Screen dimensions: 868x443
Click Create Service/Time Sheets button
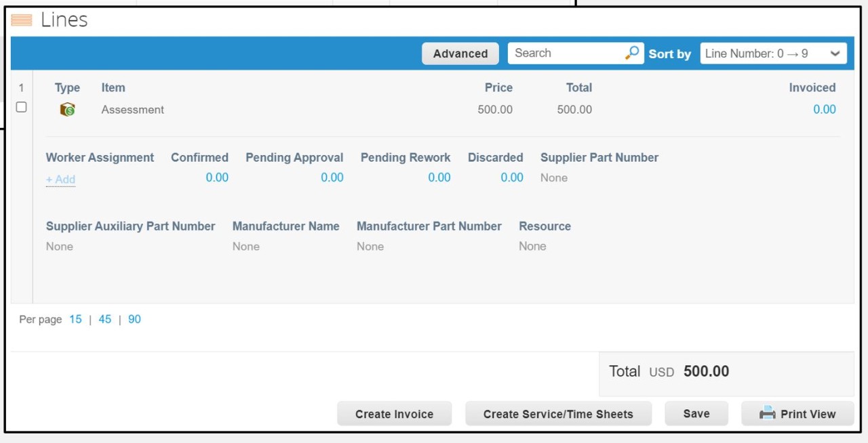click(558, 414)
